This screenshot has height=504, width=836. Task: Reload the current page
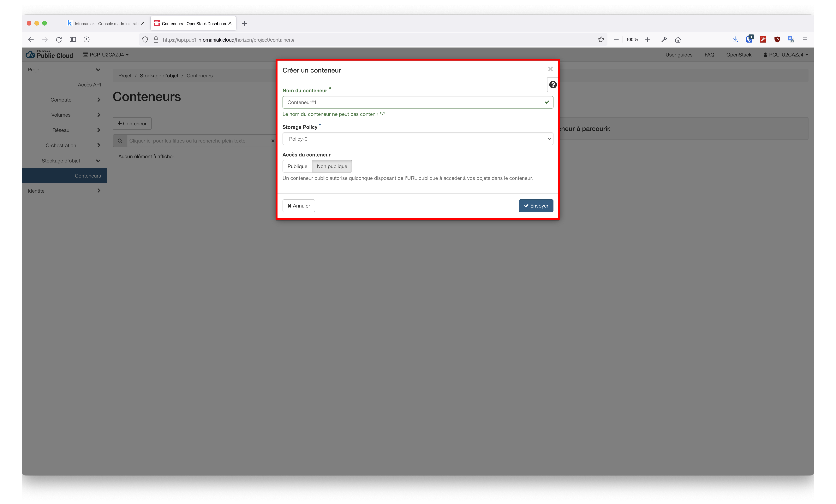tap(59, 39)
